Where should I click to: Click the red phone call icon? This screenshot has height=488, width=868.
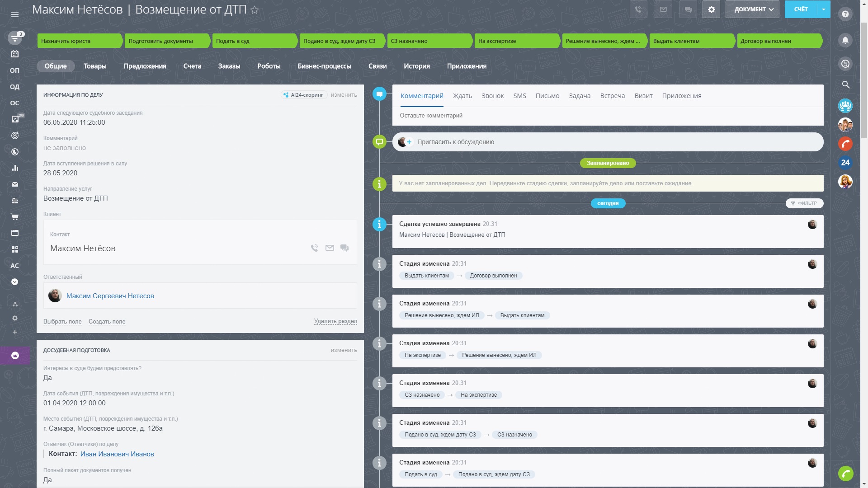845,144
